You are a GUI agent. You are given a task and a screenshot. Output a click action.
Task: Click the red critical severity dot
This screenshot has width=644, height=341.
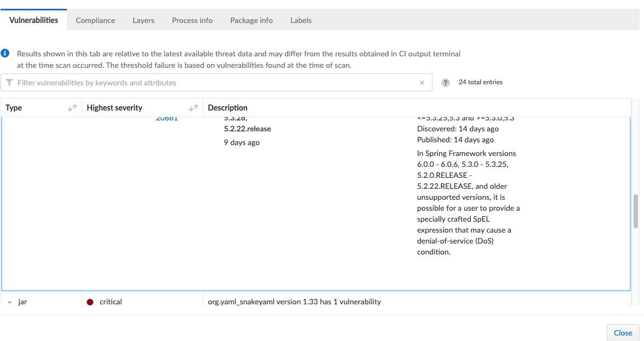tap(90, 302)
